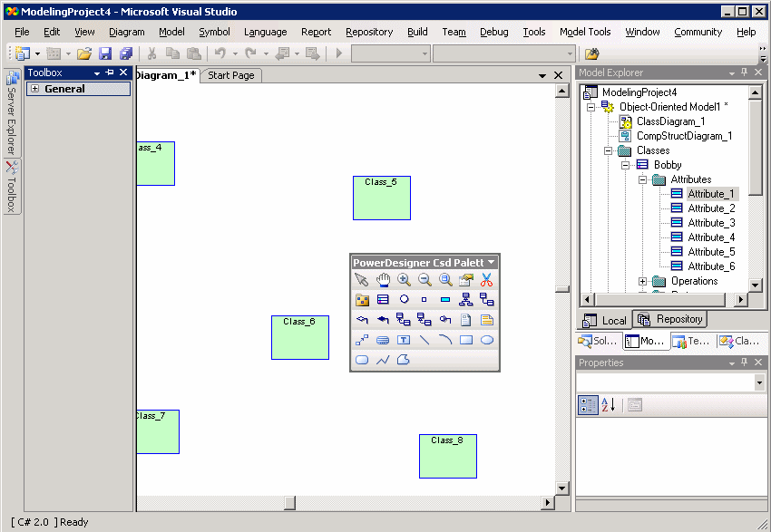Sort properties alphabetically with the A-Z button
771x532 pixels.
coord(609,405)
